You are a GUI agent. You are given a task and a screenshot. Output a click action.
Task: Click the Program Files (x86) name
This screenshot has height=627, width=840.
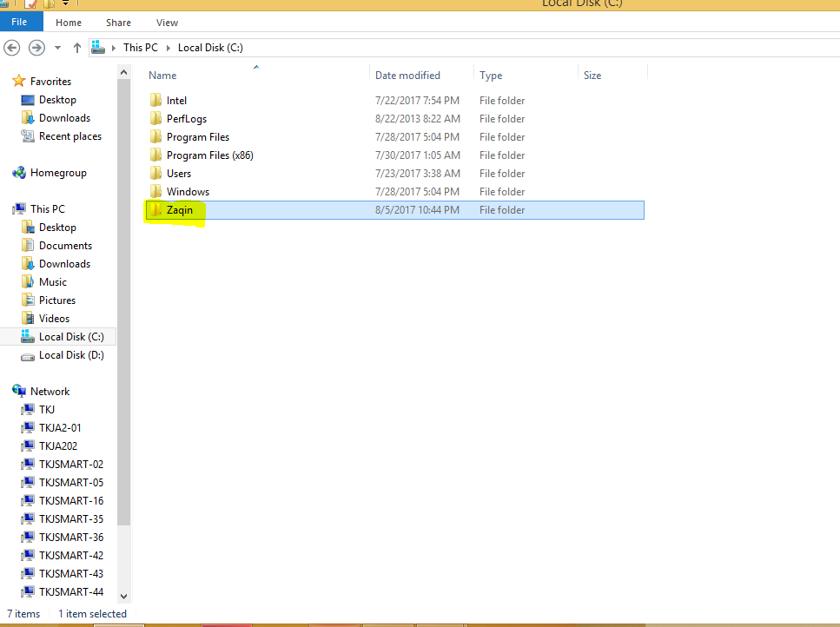point(210,155)
